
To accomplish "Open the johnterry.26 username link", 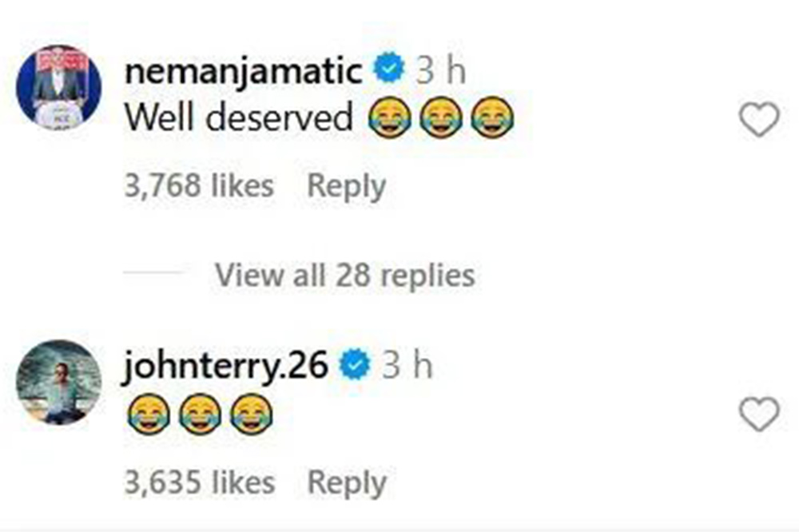I will 225,366.
